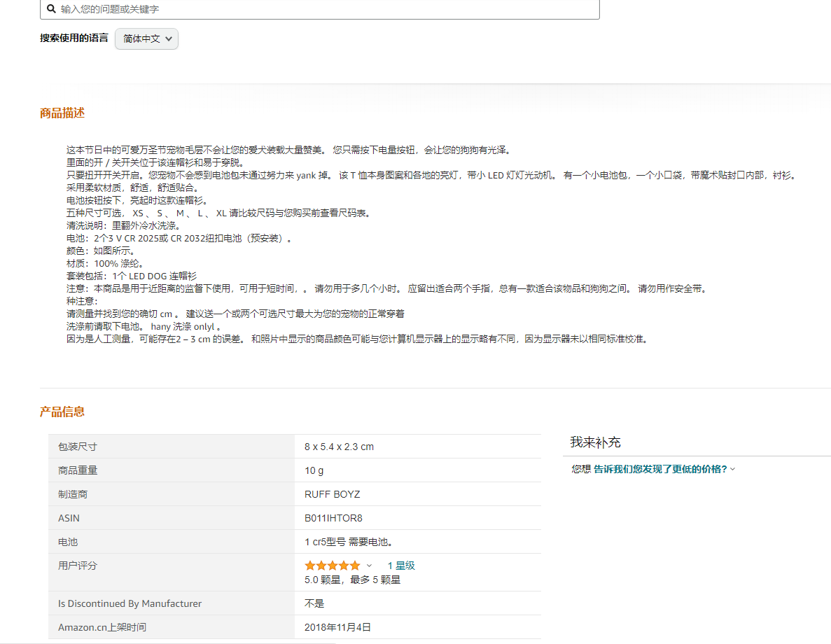Viewport: 831px width, 644px height.
Task: Click the line starting 请测量并找到您的确切 cm
Action: coord(235,314)
